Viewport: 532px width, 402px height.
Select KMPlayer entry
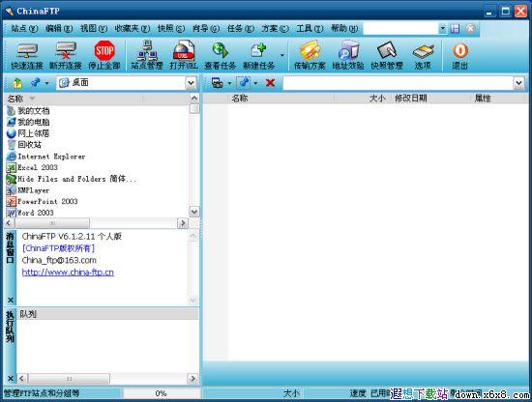[28, 190]
